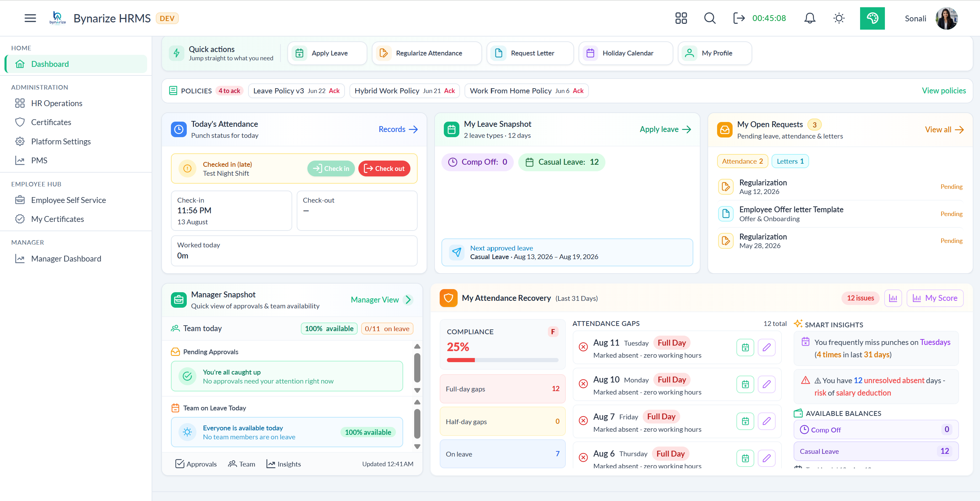Click Regularize Attendance quick action
This screenshot has width=980, height=501.
[427, 53]
